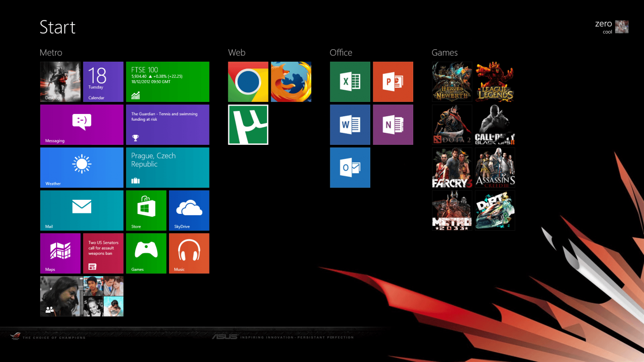Open the League of Legends game tile
The image size is (644, 362).
click(495, 82)
